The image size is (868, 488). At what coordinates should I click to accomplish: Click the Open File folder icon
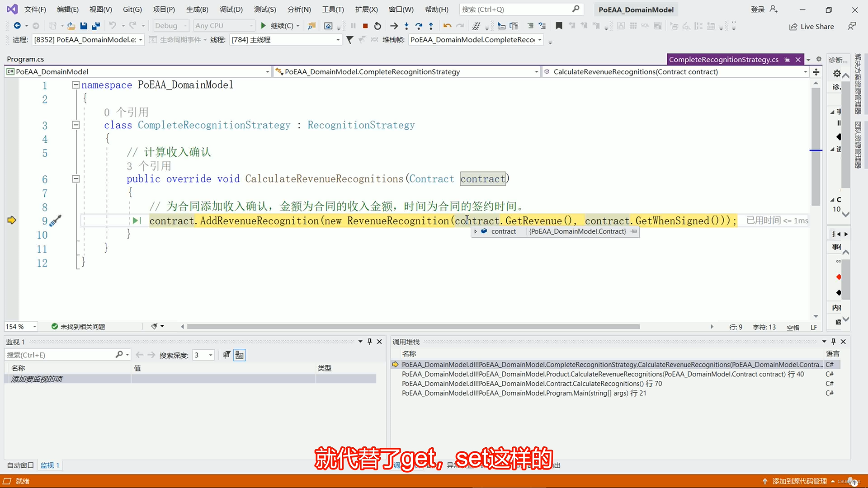coord(71,26)
